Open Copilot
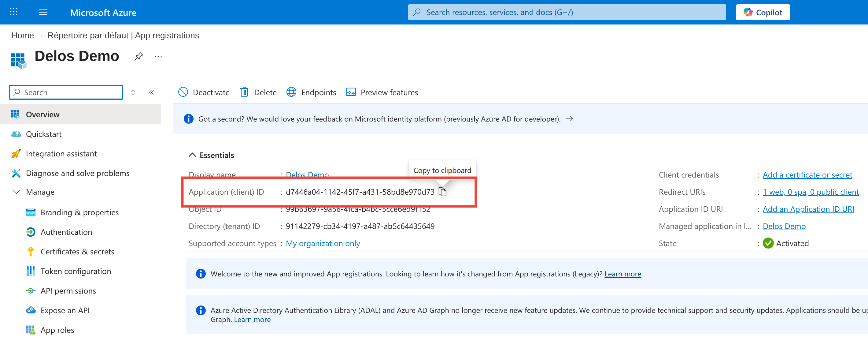This screenshot has width=868, height=341. pos(763,12)
